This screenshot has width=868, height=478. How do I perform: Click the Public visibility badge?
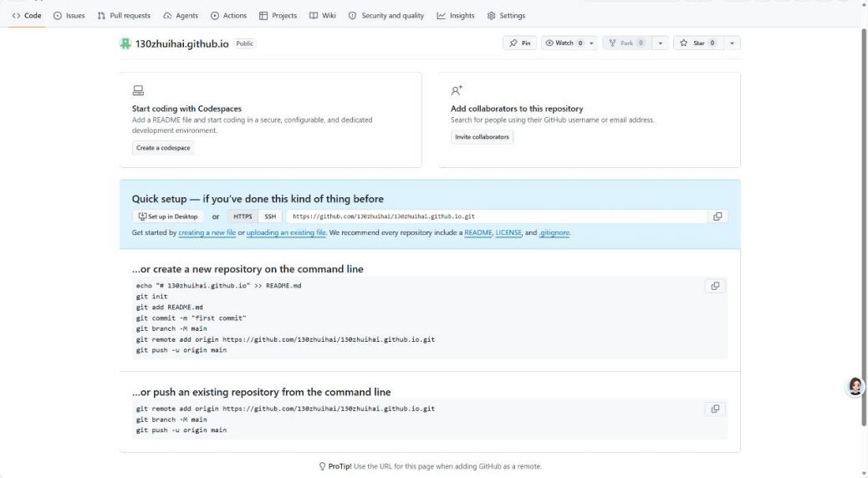tap(245, 43)
